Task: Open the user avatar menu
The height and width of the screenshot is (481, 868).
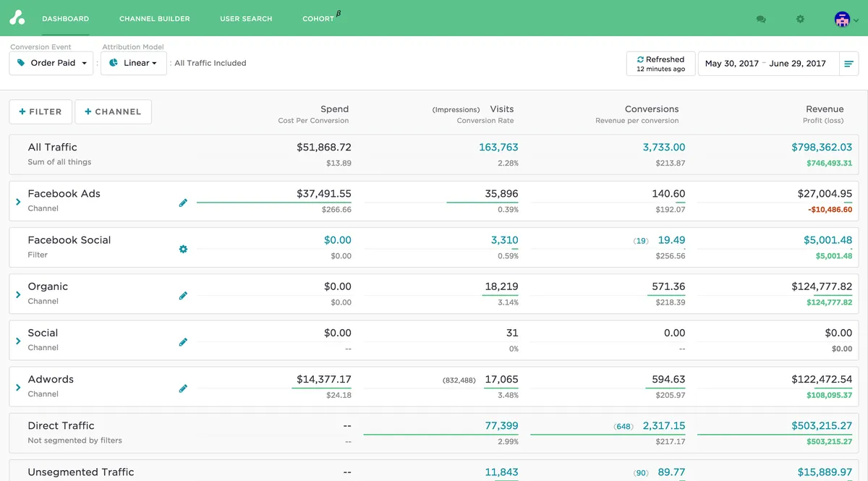Action: [846, 20]
